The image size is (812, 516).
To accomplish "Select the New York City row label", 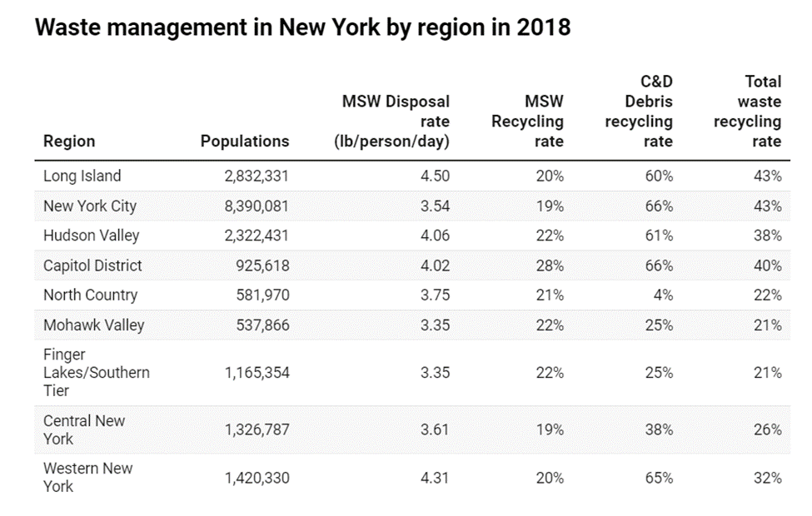I will click(90, 206).
